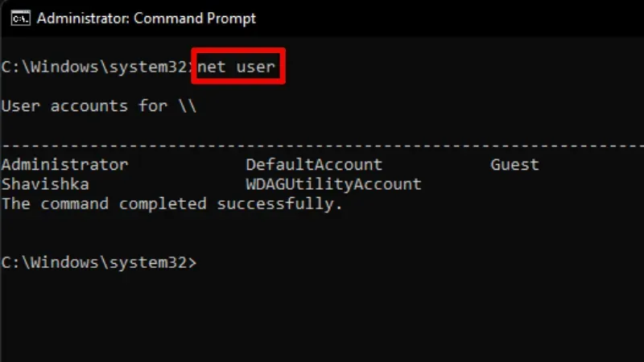Open the Command Prompt title bar icon menu
This screenshot has height=362, width=644.
(x=21, y=19)
